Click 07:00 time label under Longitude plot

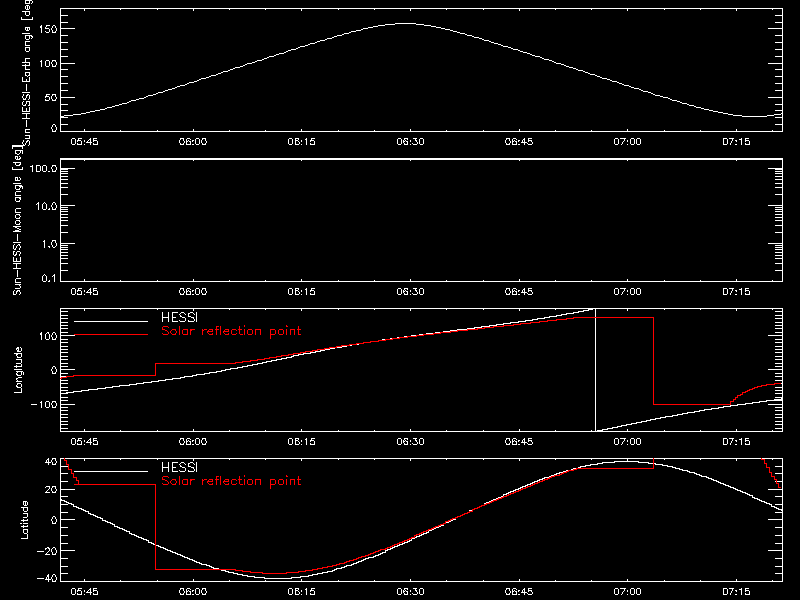(628, 442)
